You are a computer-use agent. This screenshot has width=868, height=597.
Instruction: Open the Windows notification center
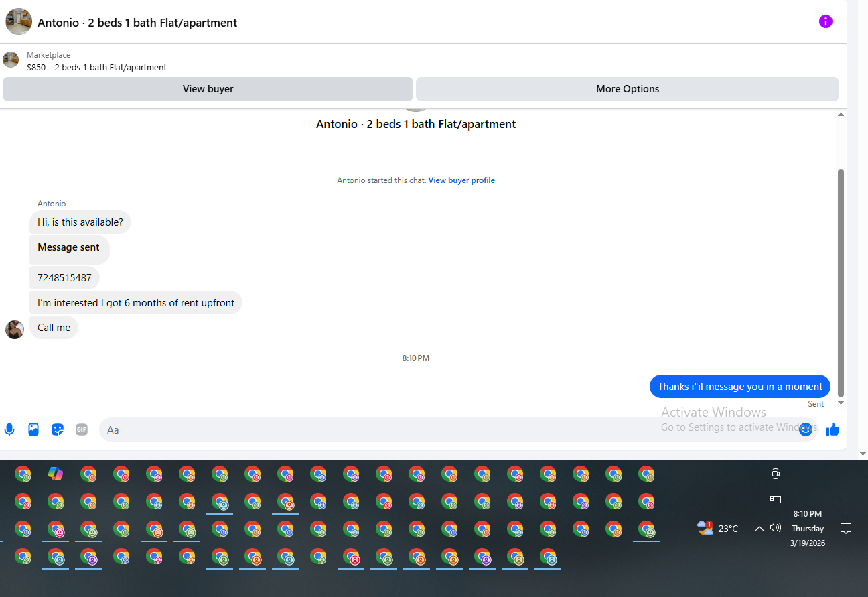coord(846,528)
